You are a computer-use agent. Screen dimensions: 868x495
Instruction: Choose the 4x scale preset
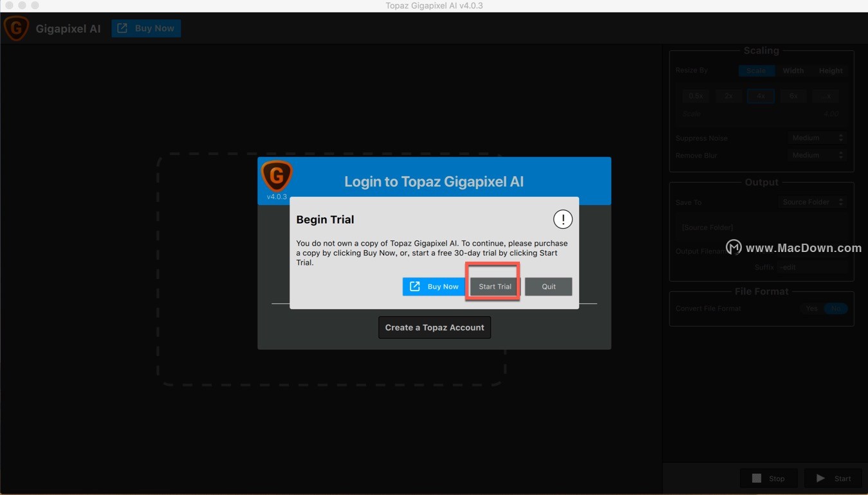pyautogui.click(x=761, y=96)
